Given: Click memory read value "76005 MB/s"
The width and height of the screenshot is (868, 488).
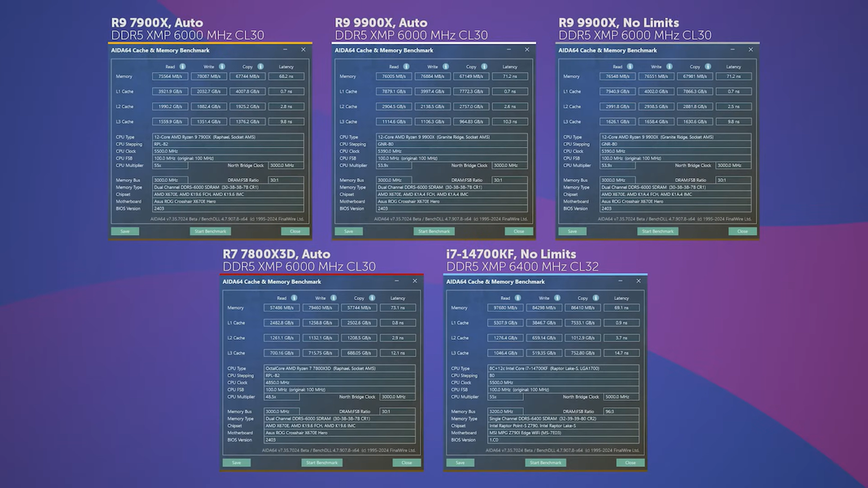Looking at the screenshot, I should (x=394, y=76).
